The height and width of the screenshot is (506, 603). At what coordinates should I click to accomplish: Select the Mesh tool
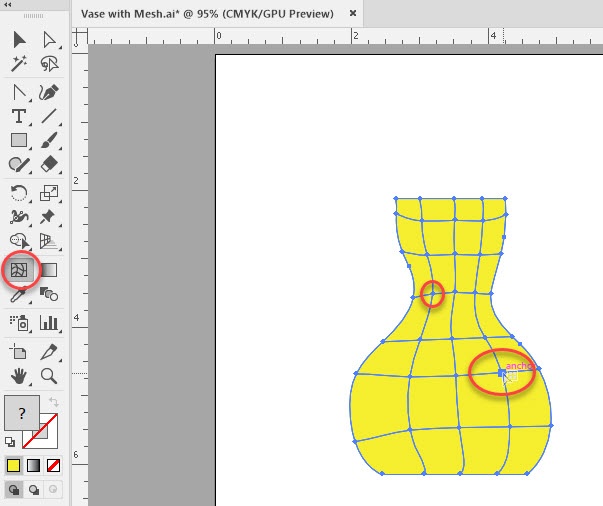19,270
